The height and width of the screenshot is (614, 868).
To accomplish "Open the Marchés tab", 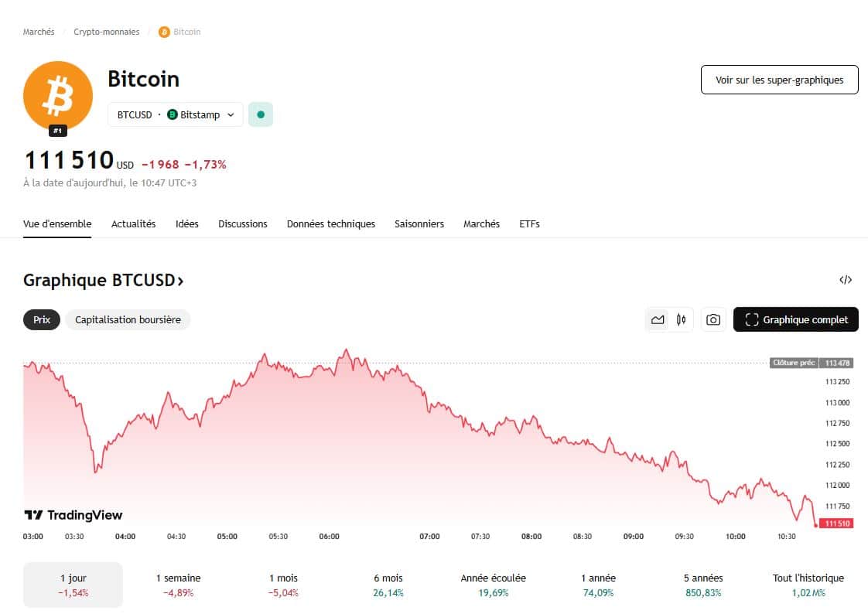I will [x=482, y=224].
